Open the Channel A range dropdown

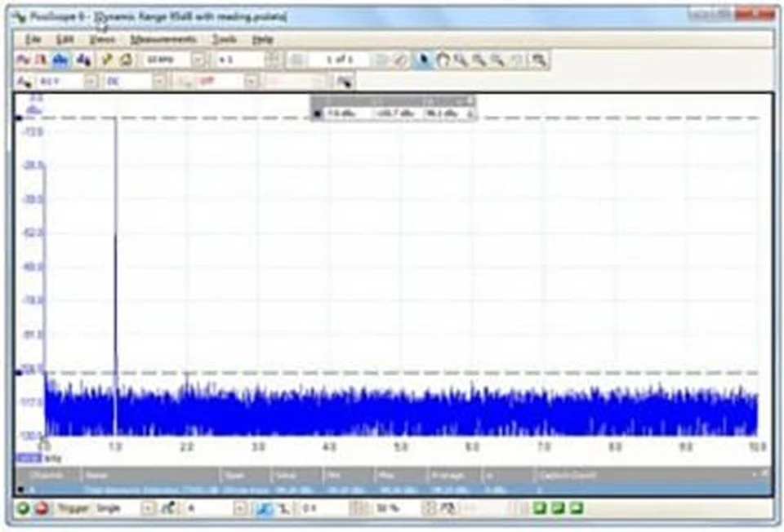pos(90,80)
